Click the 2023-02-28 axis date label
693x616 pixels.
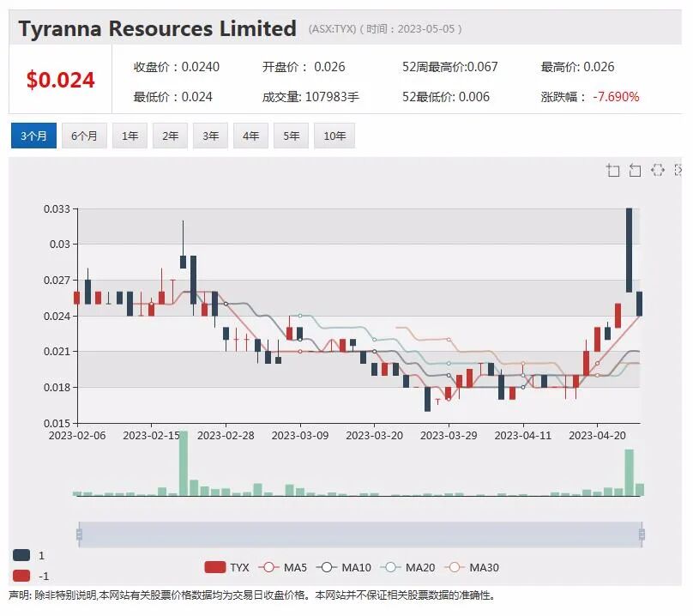(226, 436)
